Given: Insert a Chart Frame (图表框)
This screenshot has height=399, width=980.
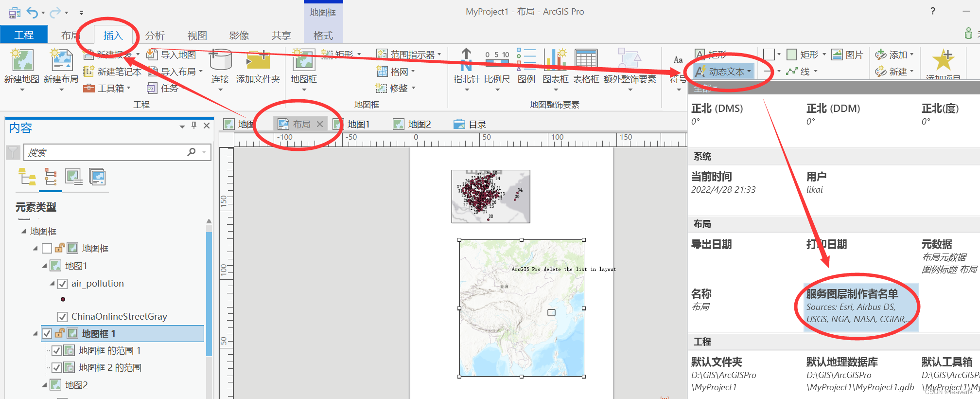Looking at the screenshot, I should click(x=555, y=60).
